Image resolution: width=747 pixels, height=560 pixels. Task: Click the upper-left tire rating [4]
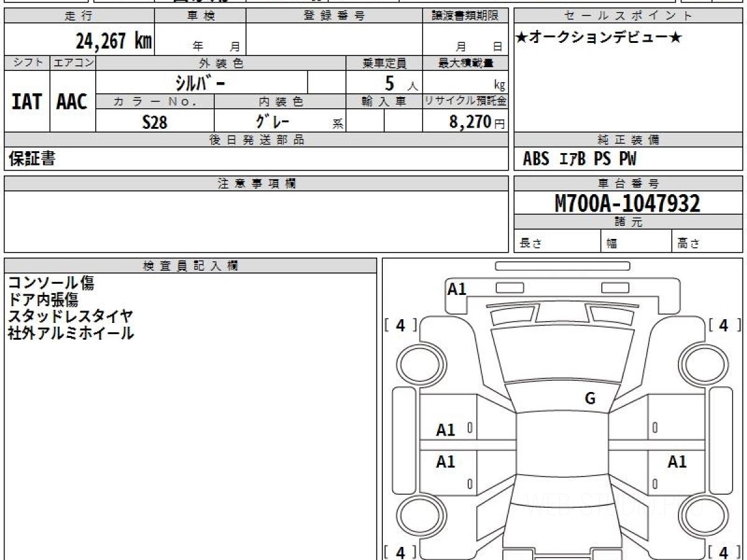pos(401,325)
